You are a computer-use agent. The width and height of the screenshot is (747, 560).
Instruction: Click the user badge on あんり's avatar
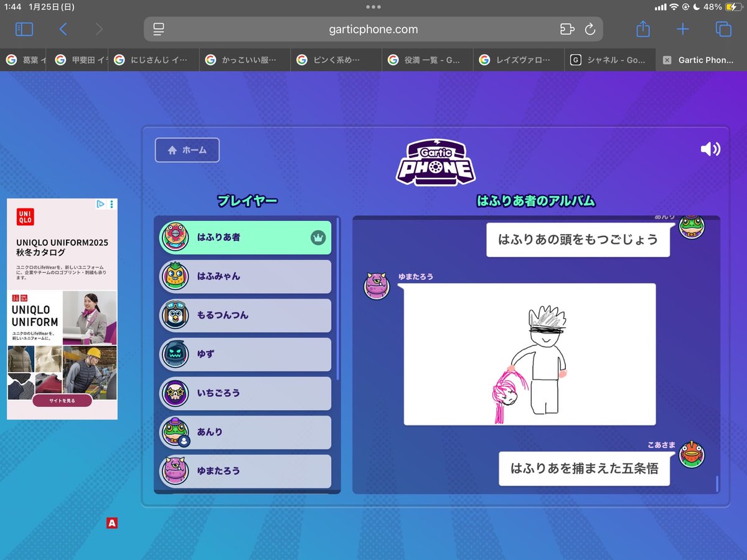[184, 441]
